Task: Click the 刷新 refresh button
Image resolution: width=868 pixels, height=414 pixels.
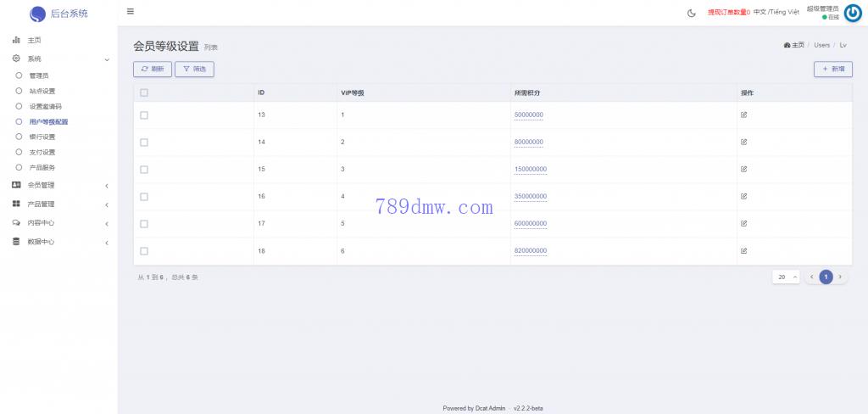Action: (152, 70)
